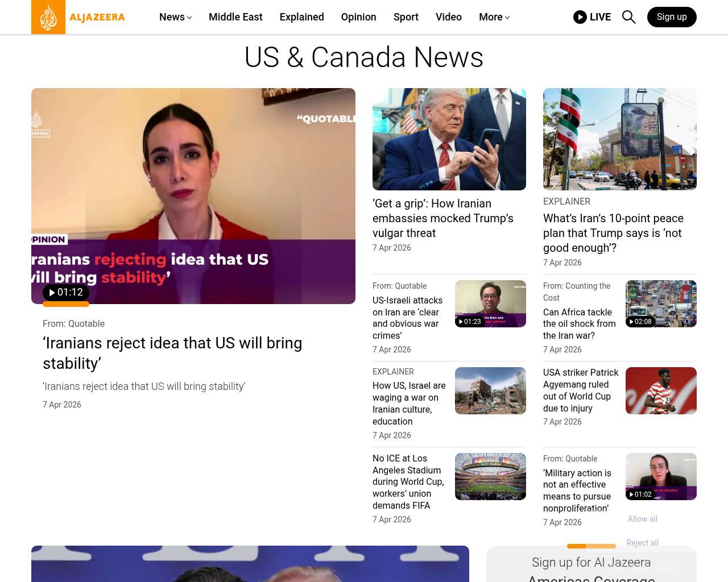728x582 pixels.
Task: Play the 02:08 Africa oil shock video
Action: [x=640, y=322]
